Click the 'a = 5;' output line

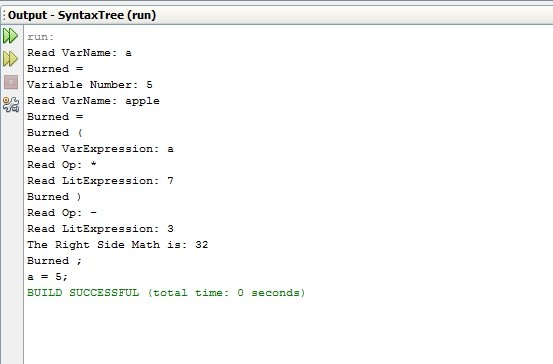click(47, 277)
